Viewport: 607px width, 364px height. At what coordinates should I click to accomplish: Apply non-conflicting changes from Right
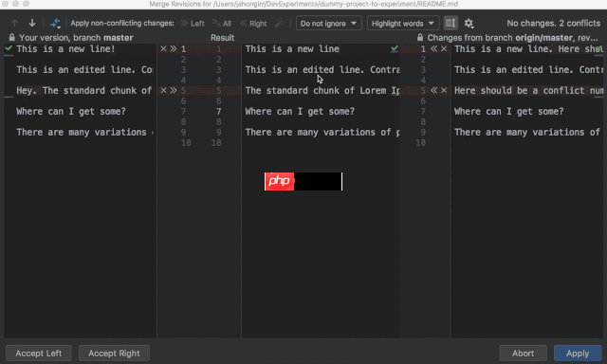(253, 24)
